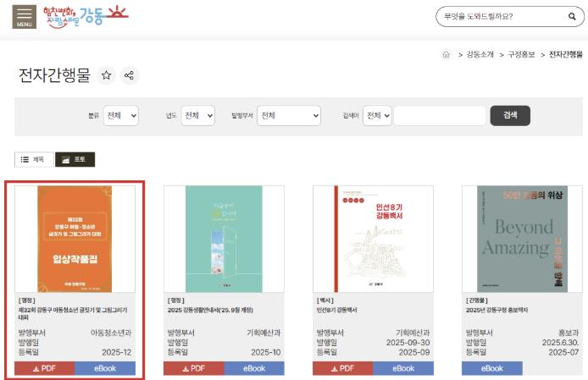This screenshot has width=588, height=380.
Task: Click the home icon in breadcrumb
Action: click(446, 54)
